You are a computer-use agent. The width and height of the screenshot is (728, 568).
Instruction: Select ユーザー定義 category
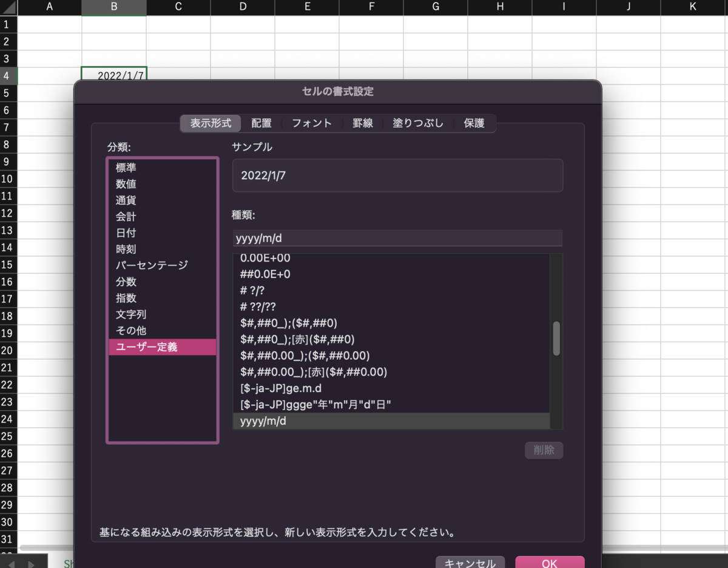(162, 347)
